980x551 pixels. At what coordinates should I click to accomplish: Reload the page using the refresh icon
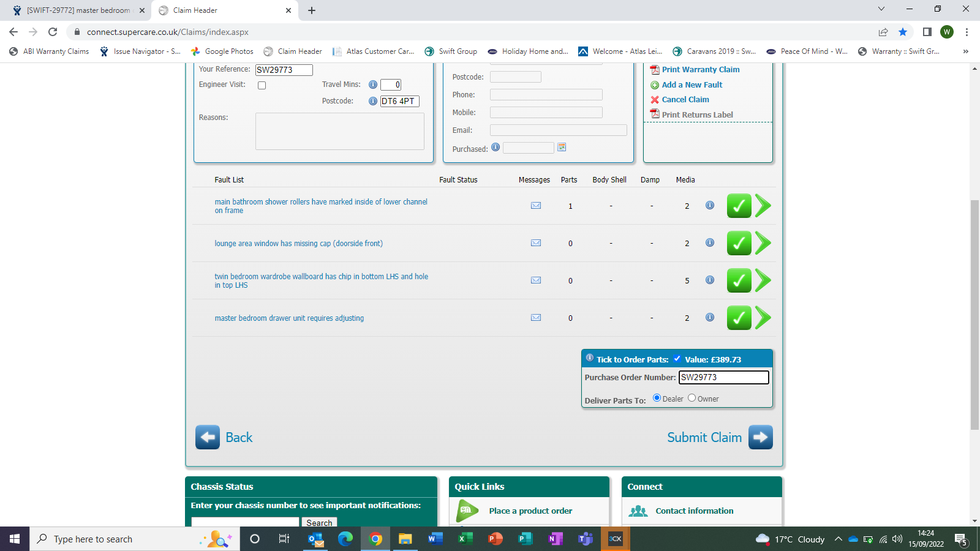point(53,32)
